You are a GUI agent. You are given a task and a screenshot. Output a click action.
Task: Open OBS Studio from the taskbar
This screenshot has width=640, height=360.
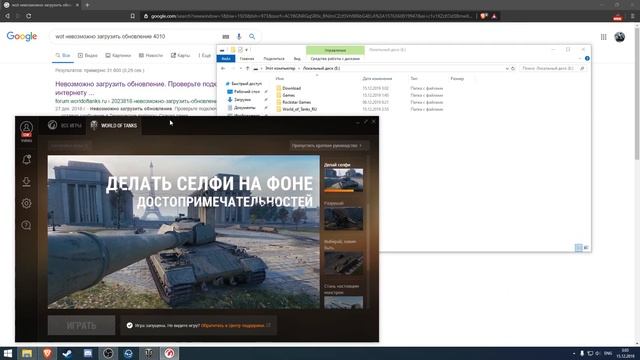click(x=108, y=353)
